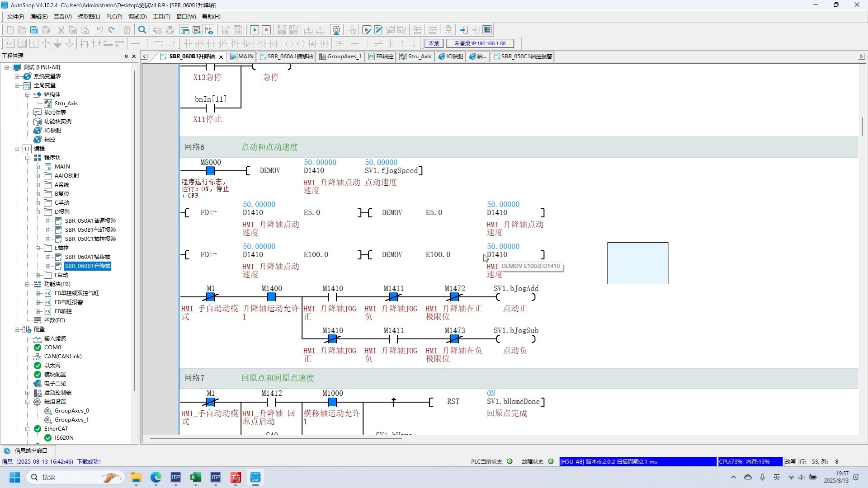Toggle the 本地 connection button
Viewport: 868px width, 488px height.
(434, 43)
